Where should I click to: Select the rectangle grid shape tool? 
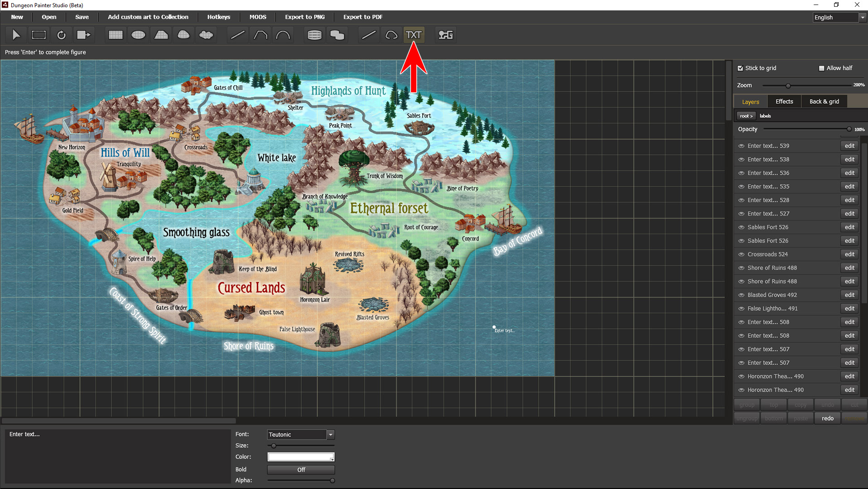coord(116,35)
